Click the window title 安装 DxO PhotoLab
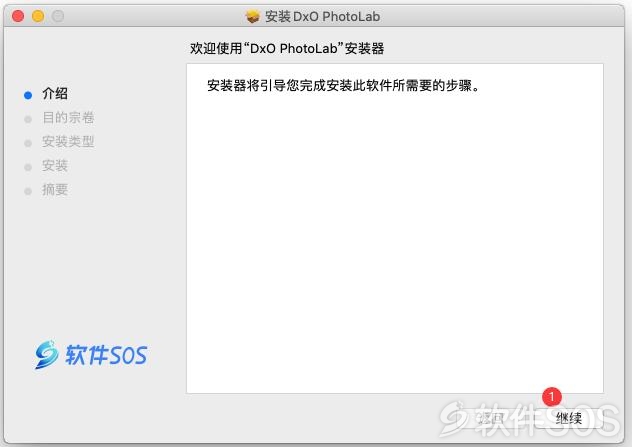The image size is (632, 447). pos(322,17)
